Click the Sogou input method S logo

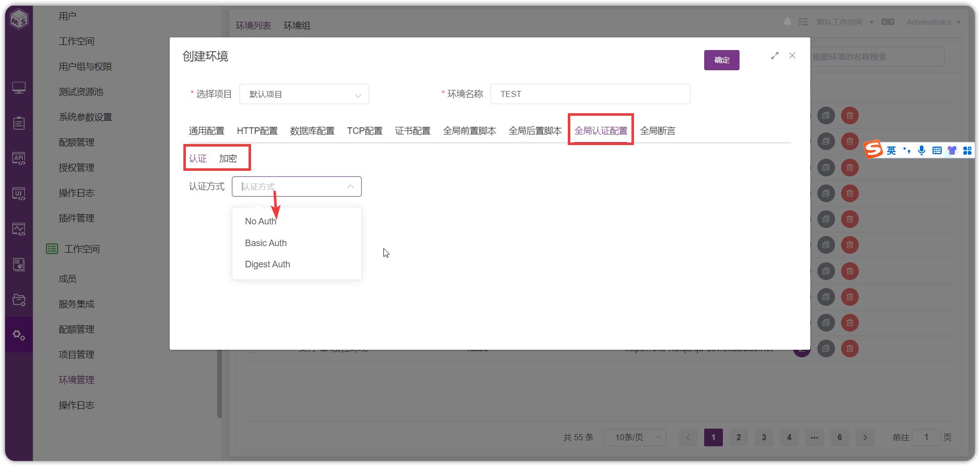(x=873, y=149)
